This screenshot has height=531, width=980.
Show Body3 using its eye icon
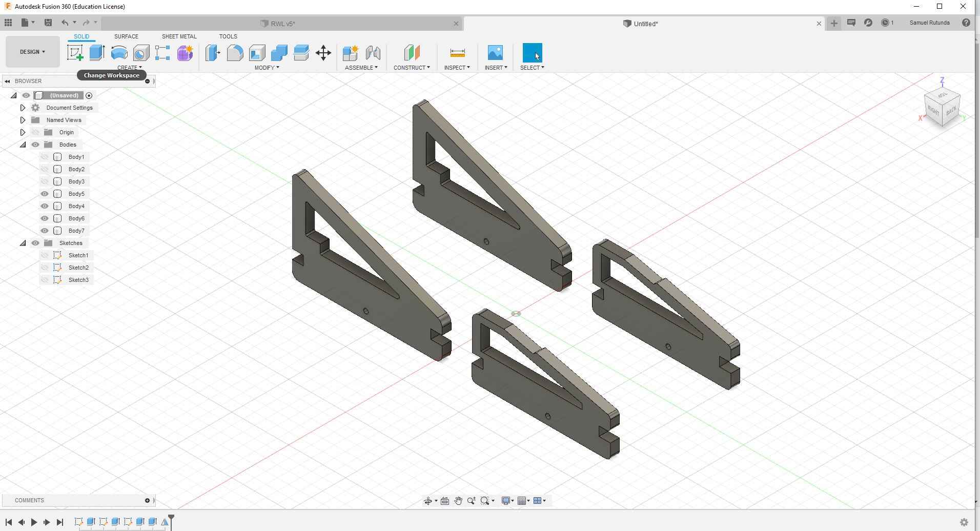pos(45,181)
